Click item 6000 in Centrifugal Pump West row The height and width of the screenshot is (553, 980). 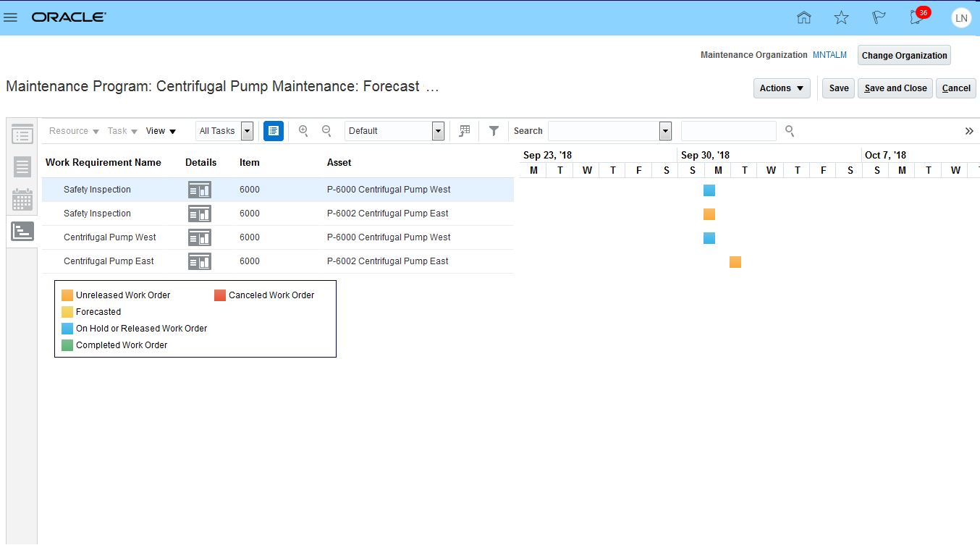click(x=250, y=237)
